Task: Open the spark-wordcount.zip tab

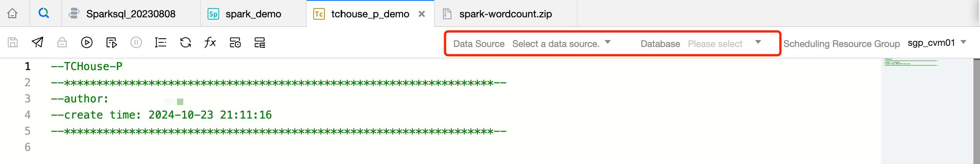Action: click(505, 14)
